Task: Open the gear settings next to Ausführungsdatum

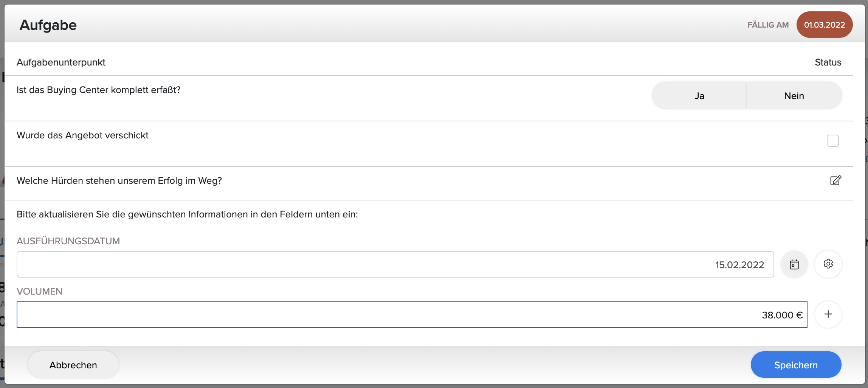Action: [828, 264]
